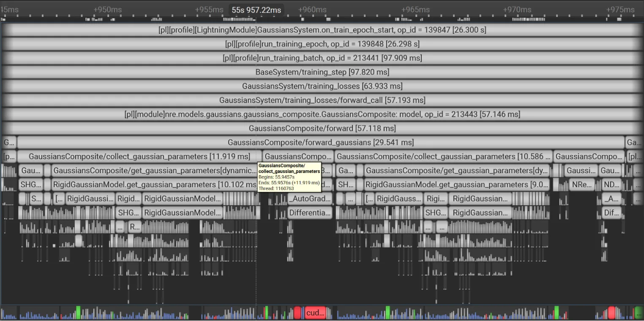Select collect_gaussian_parameters 11.919 ms bar
The width and height of the screenshot is (644, 321).
(139, 156)
